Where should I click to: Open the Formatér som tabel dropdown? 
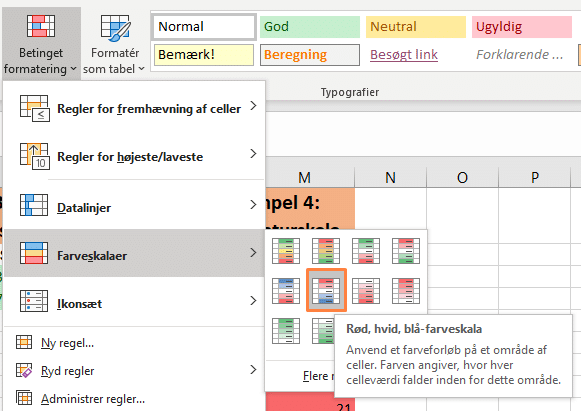pos(114,44)
